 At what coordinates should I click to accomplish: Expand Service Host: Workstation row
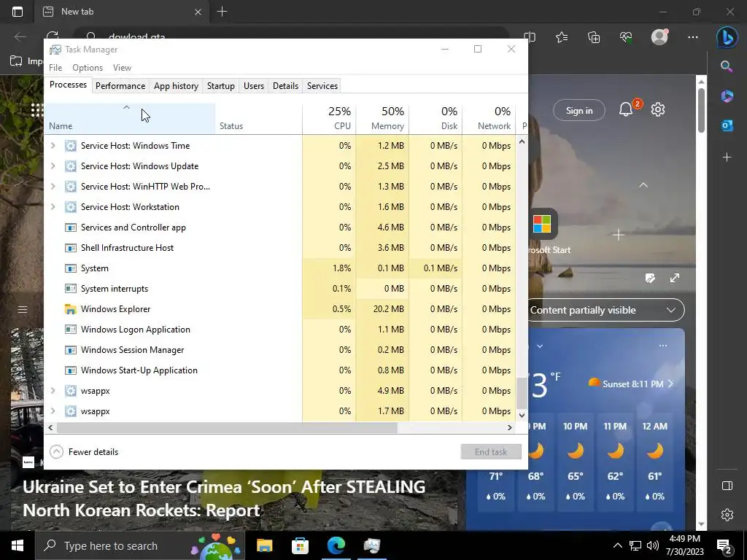click(x=53, y=207)
